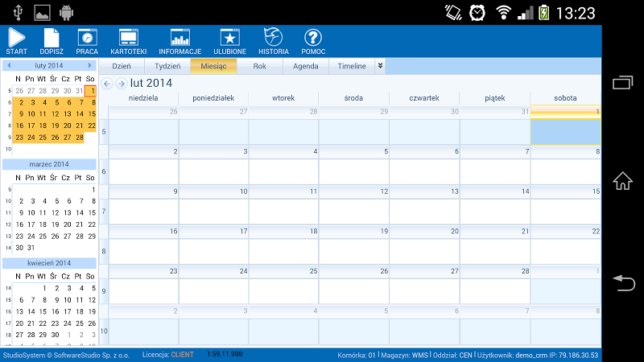Click the forward arrow beside lut 2014
Viewport: 644px width, 362px height.
[121, 84]
